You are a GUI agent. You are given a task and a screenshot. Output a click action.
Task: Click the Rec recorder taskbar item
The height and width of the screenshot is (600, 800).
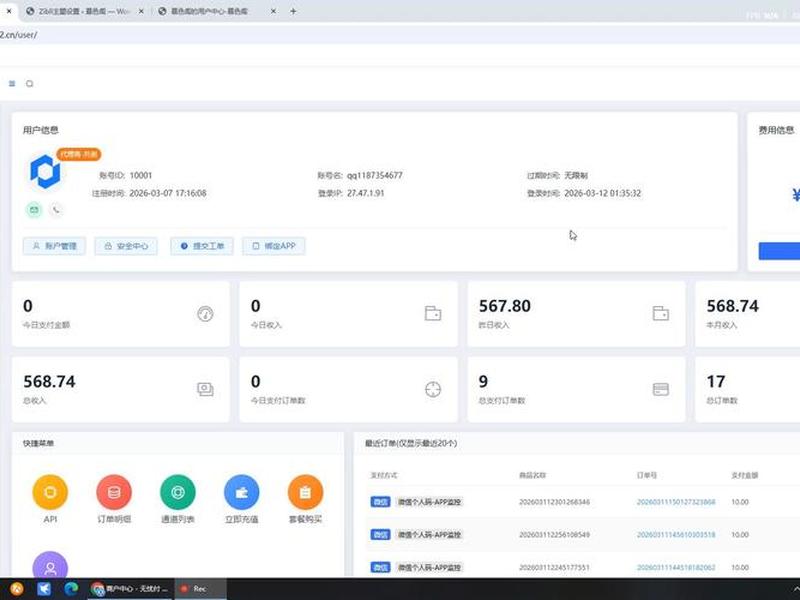(x=201, y=589)
